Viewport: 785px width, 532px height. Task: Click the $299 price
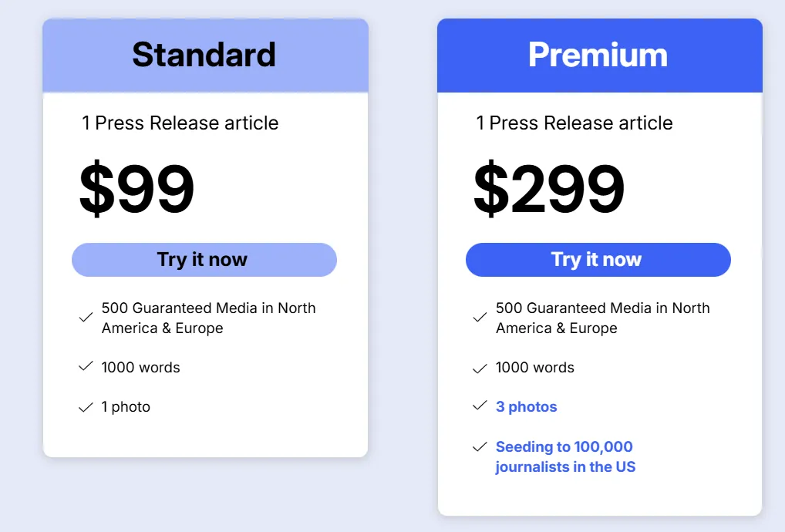(x=548, y=189)
